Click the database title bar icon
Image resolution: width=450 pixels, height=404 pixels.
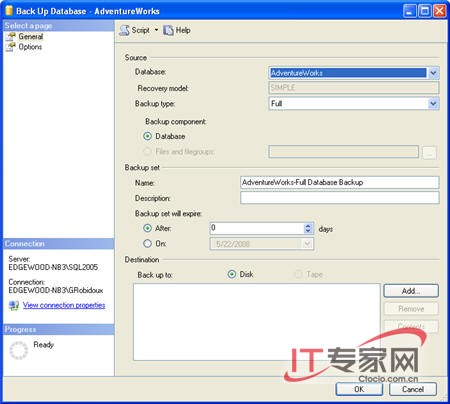(9, 11)
